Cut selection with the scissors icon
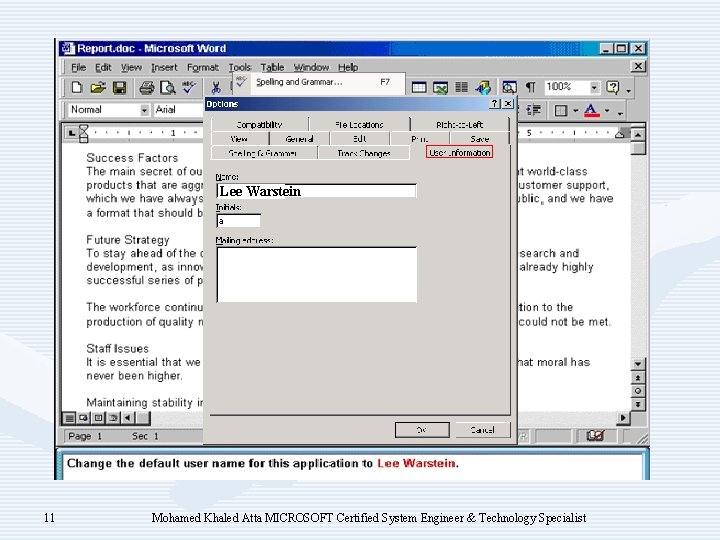 [x=216, y=87]
